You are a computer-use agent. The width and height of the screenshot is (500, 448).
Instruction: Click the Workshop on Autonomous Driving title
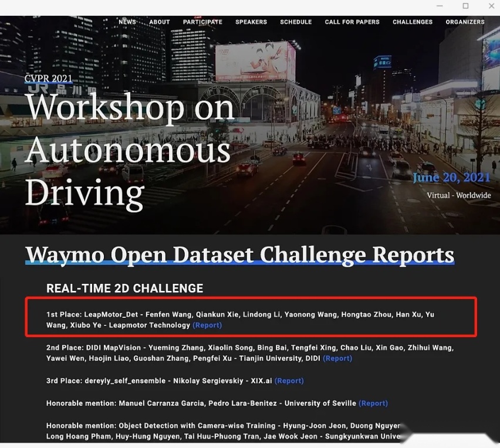131,151
